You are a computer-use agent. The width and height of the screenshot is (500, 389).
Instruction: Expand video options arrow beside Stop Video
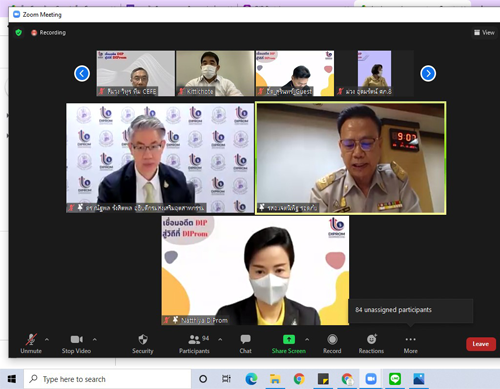95,339
